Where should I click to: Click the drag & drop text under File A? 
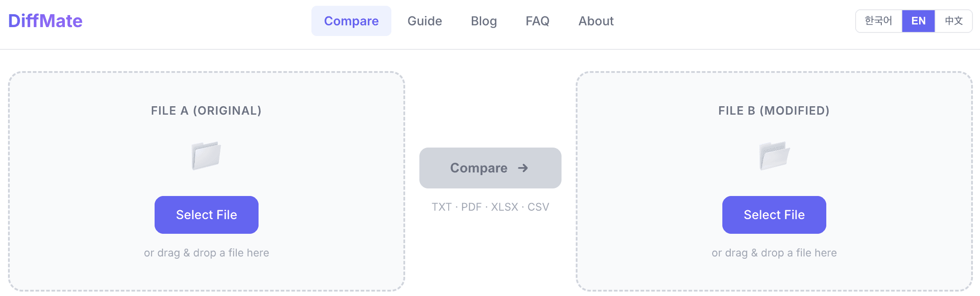(206, 252)
